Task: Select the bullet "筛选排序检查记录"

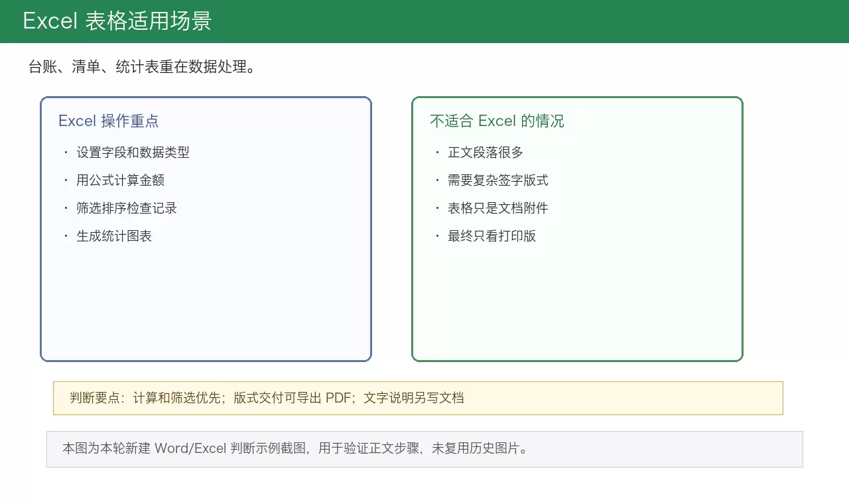Action: click(127, 208)
